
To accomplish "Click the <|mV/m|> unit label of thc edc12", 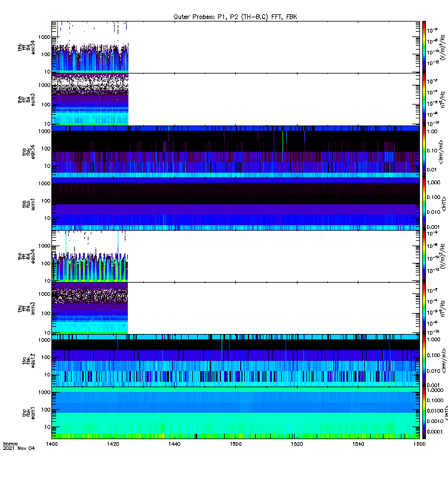I will [x=444, y=361].
